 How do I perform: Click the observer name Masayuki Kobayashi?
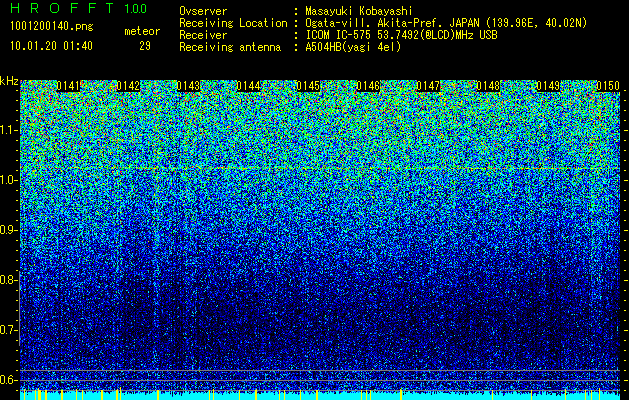point(359,11)
